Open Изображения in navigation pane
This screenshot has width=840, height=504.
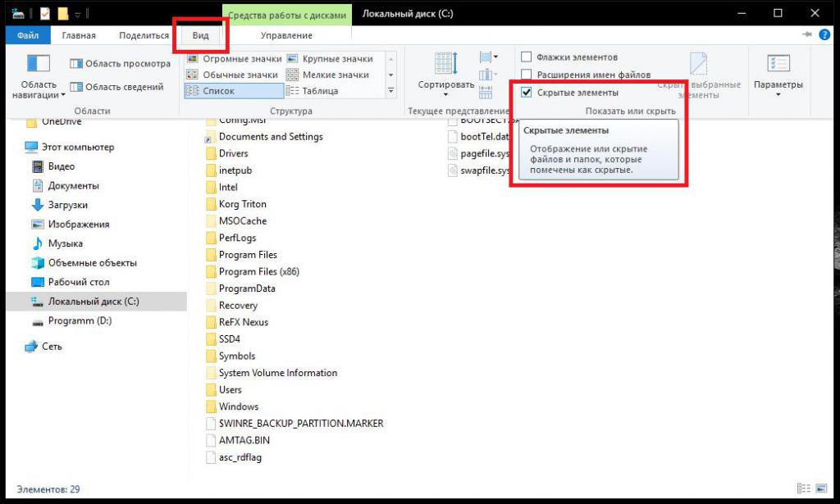coord(71,225)
